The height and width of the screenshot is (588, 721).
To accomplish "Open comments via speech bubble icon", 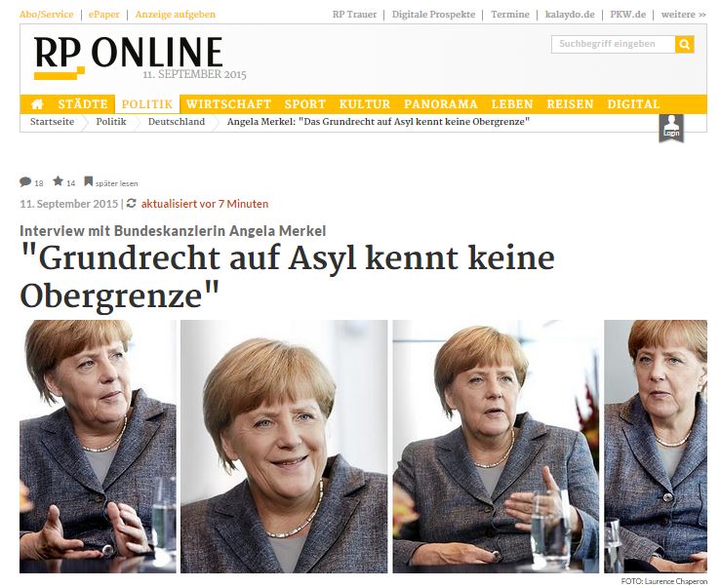I will (x=25, y=182).
